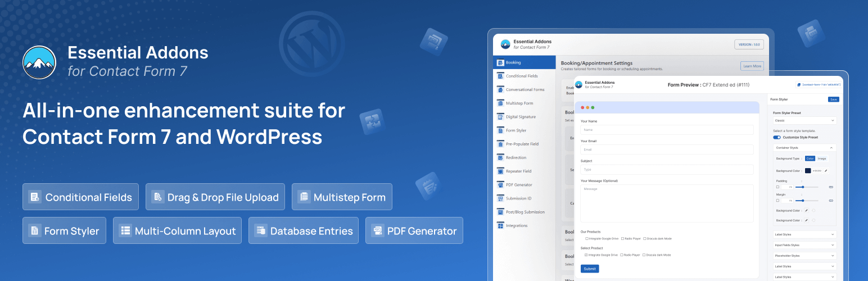868x281 pixels.
Task: Click the Drag & Drop File Upload badge icon
Action: pyautogui.click(x=157, y=197)
